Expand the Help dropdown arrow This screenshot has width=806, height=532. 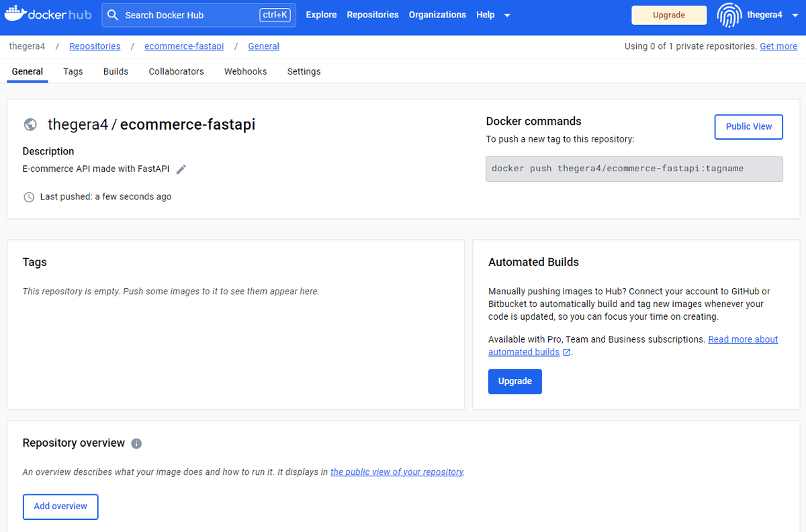pyautogui.click(x=506, y=15)
